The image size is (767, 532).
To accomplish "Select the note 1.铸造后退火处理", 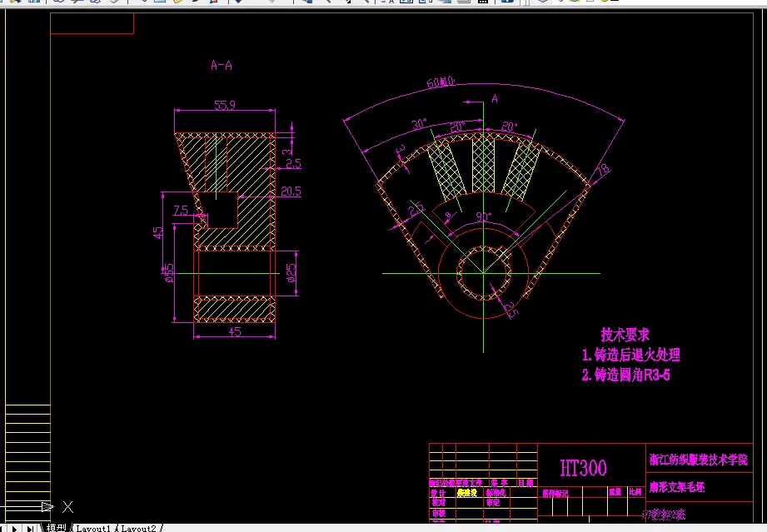I will 631,355.
